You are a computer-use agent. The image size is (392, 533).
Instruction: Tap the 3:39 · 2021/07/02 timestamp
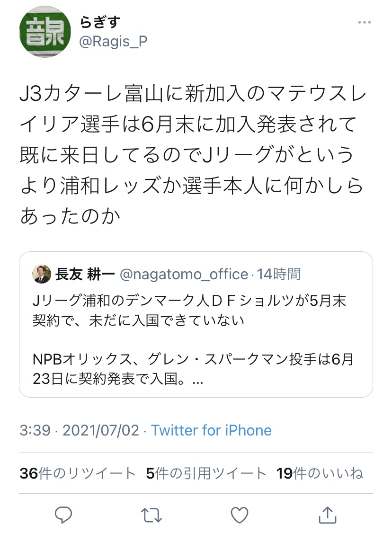pos(79,430)
